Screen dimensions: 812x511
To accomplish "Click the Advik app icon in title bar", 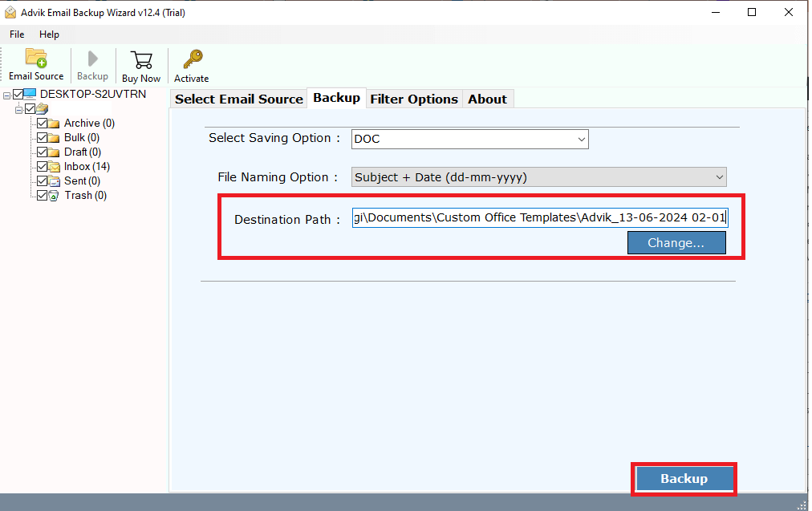I will pyautogui.click(x=10, y=12).
